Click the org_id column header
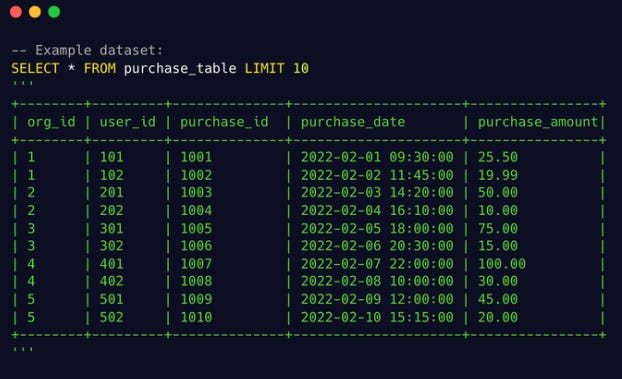 coord(51,122)
